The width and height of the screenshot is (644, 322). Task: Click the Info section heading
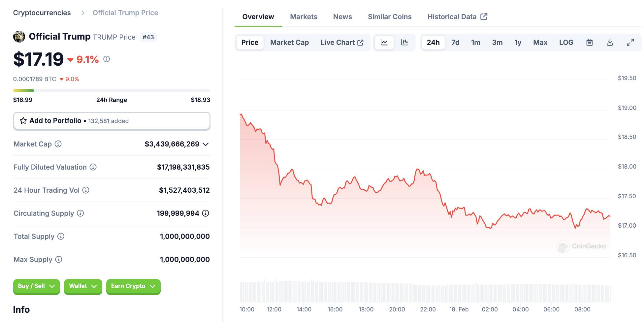click(21, 309)
